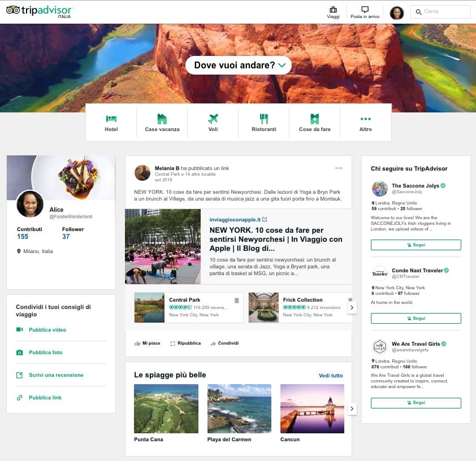Open Conde Nast Traveler logo avatar
Screen dimensions: 476x461
[379, 273]
